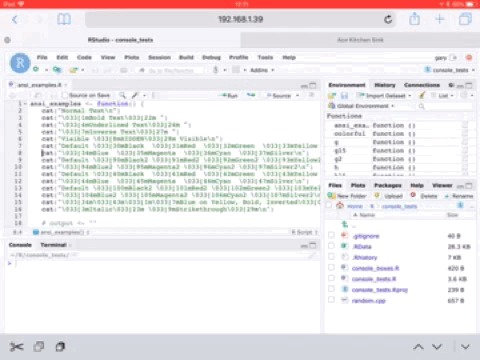Click the Go to file/function field
This screenshot has height=360, width=480.
click(x=170, y=70)
